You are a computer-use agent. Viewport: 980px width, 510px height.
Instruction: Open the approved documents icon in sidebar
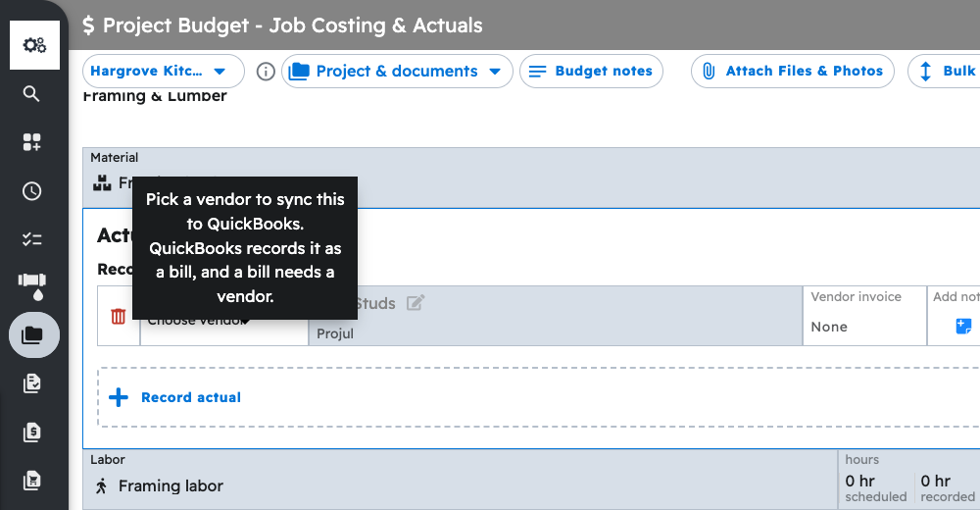point(32,382)
